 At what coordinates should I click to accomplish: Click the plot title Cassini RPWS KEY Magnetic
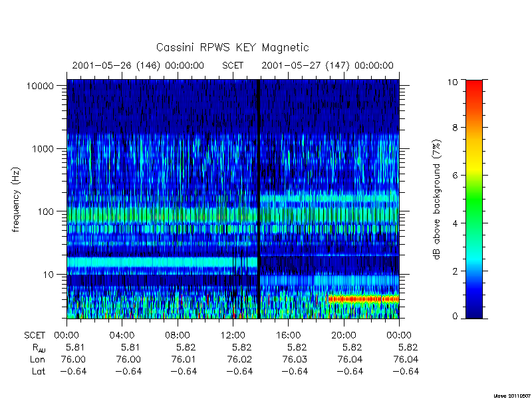[232, 47]
